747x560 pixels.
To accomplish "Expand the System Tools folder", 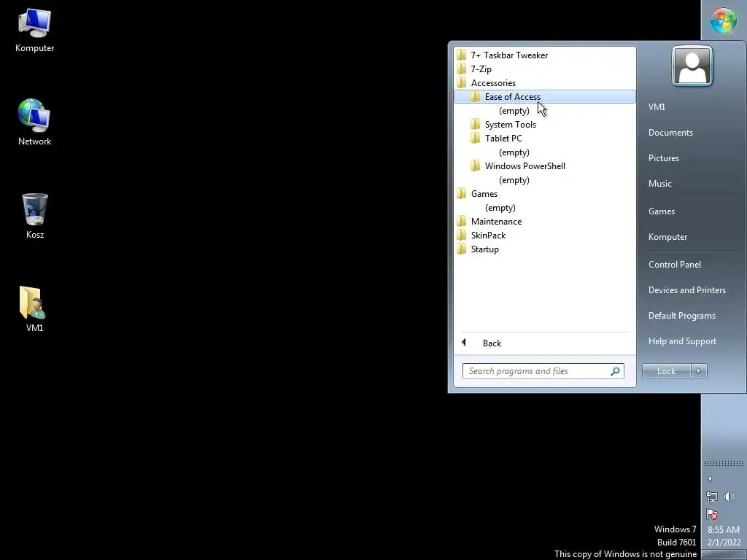I will pos(544,124).
